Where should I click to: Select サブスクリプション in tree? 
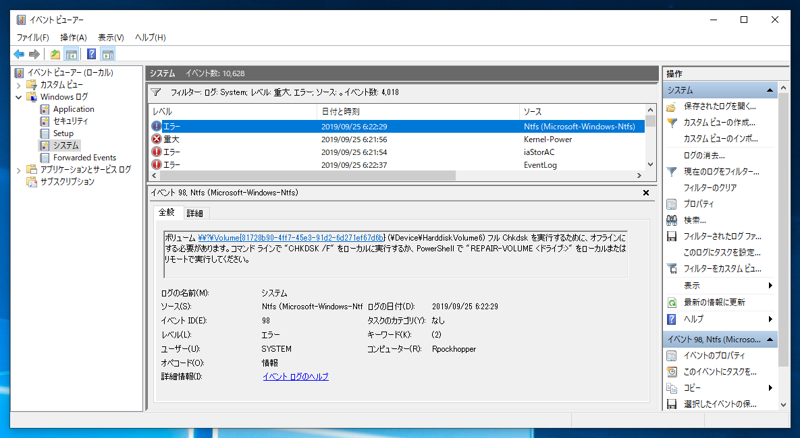(67, 182)
